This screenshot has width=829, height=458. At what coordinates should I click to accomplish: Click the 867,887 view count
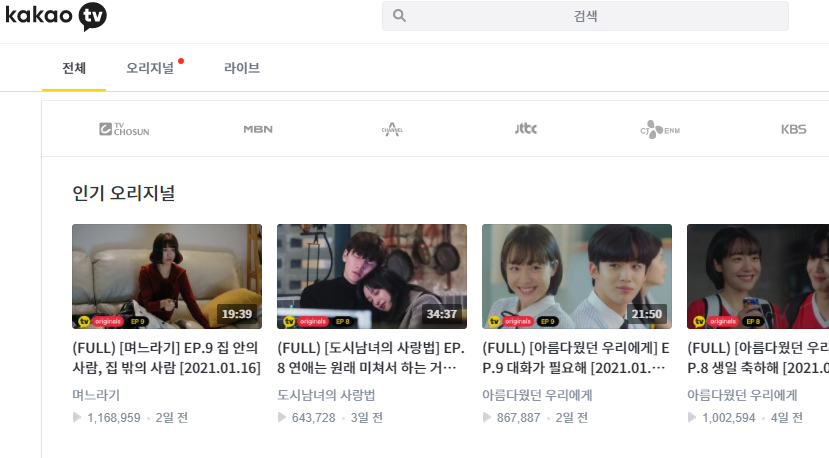pyautogui.click(x=518, y=418)
